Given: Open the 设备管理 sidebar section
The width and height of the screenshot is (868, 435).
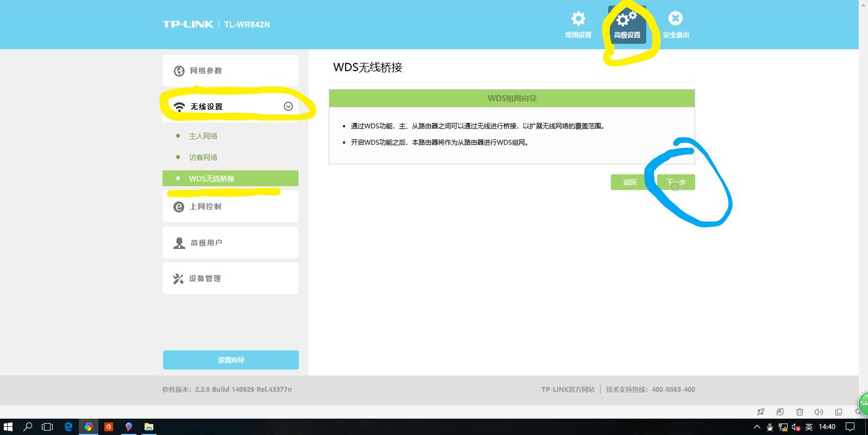Looking at the screenshot, I should point(230,278).
